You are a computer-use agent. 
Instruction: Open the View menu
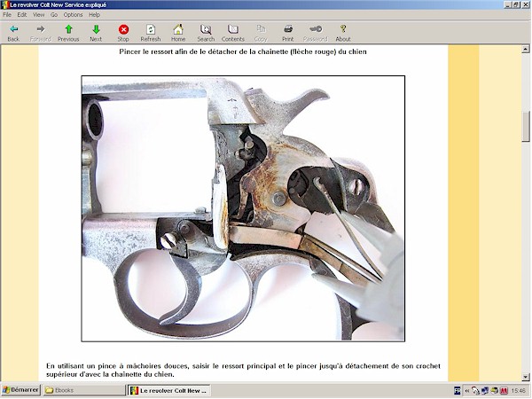[x=38, y=15]
